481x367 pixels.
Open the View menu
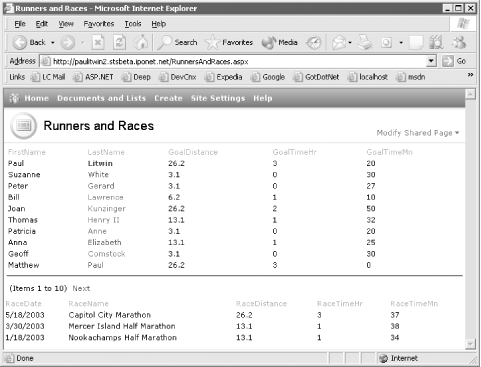click(x=66, y=24)
